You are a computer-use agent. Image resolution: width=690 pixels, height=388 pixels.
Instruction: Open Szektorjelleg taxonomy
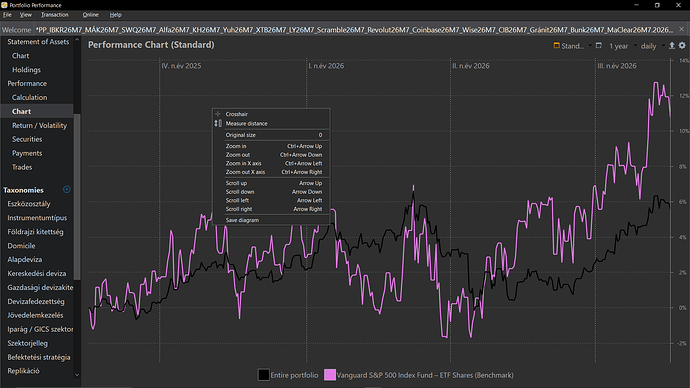coord(27,343)
